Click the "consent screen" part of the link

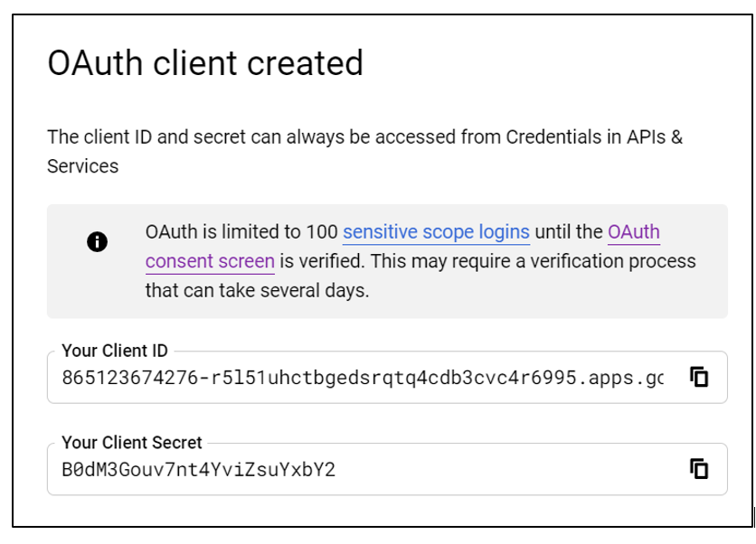coord(210,262)
